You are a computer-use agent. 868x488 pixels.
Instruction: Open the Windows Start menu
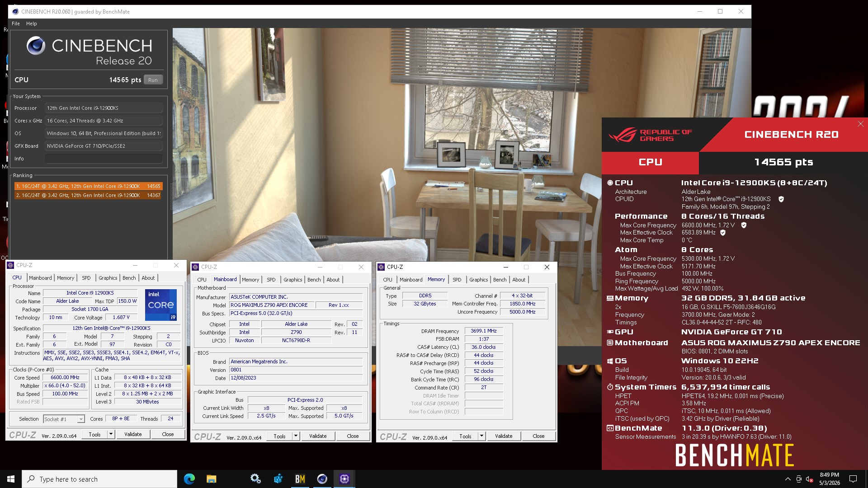pos(11,479)
